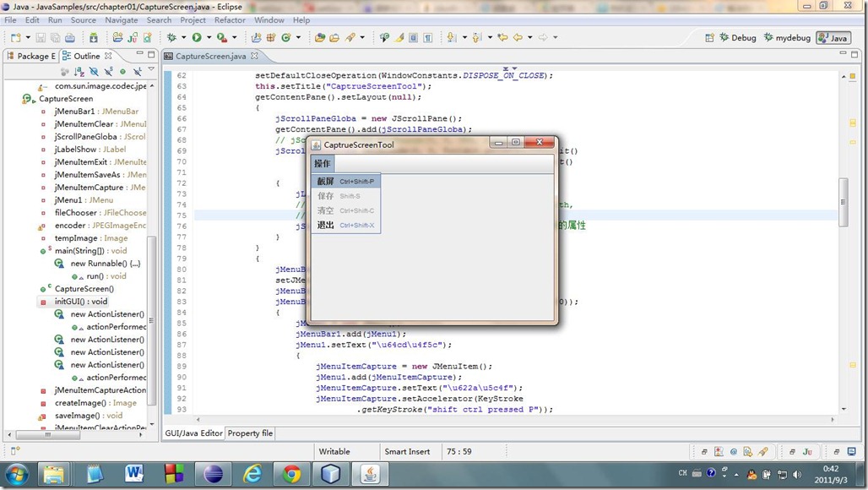Screen dimensions: 868x490
Task: Click the New Java Class icon
Action: [x=285, y=37]
